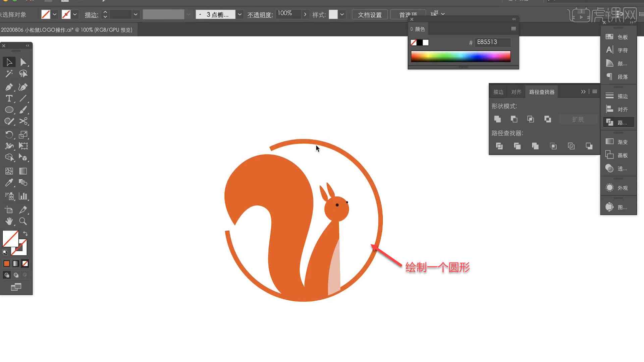Image resolution: width=644 pixels, height=362 pixels.
Task: Select the Type tool
Action: point(9,98)
